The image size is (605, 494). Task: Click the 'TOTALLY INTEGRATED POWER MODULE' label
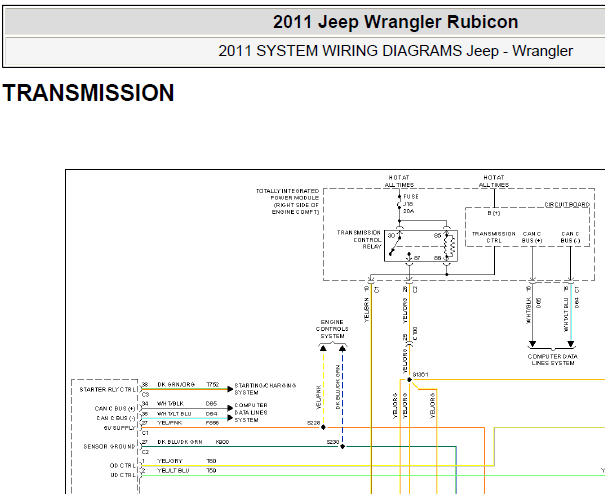[x=288, y=201]
